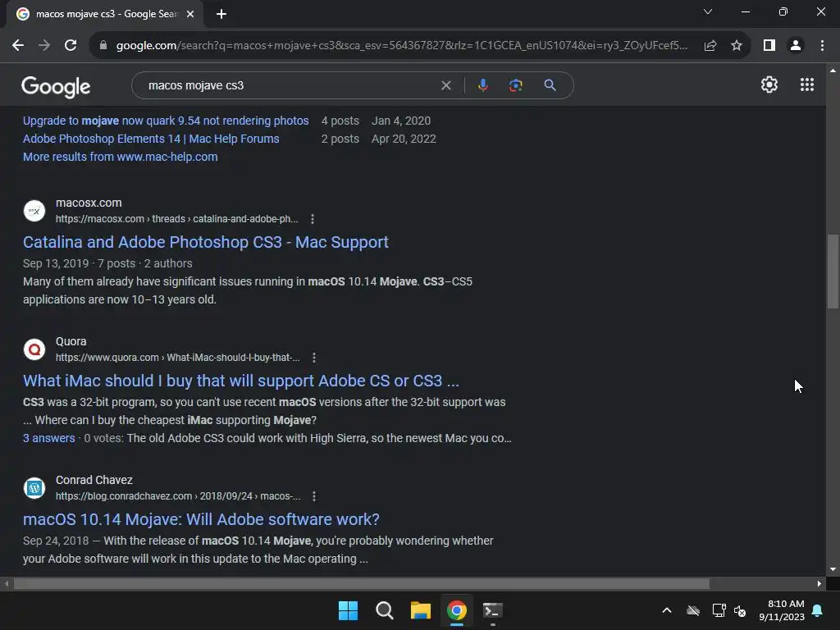Open What iMac should I buy result

click(x=241, y=381)
